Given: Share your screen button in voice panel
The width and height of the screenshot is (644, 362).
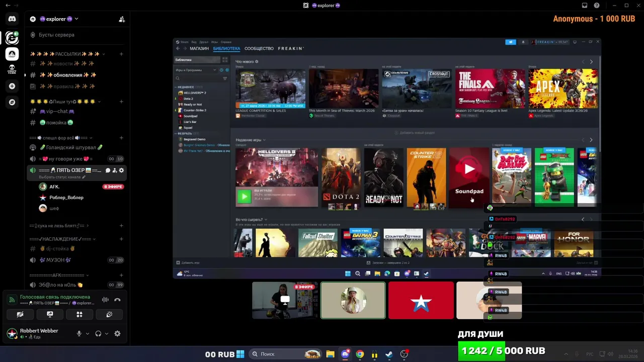Looking at the screenshot, I should point(50,314).
